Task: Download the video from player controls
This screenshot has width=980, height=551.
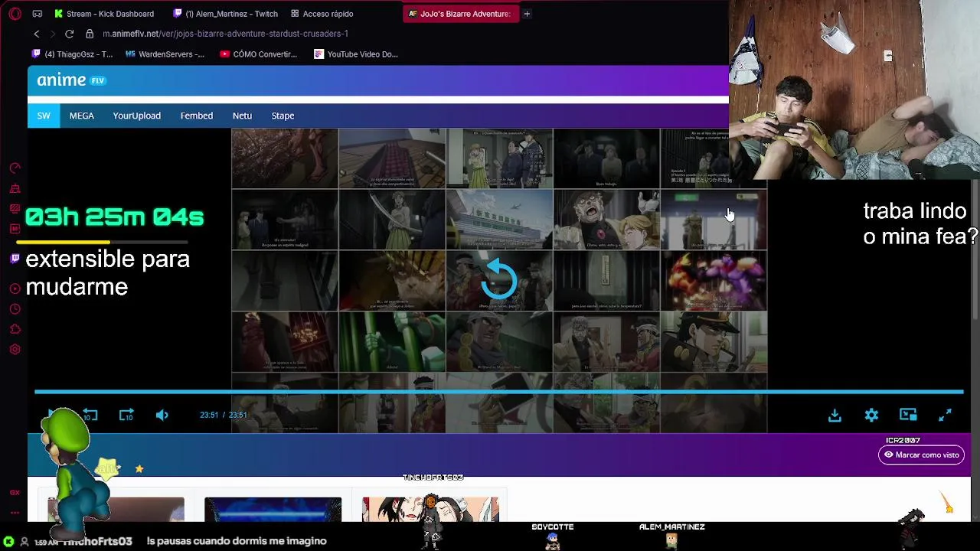Action: 835,415
